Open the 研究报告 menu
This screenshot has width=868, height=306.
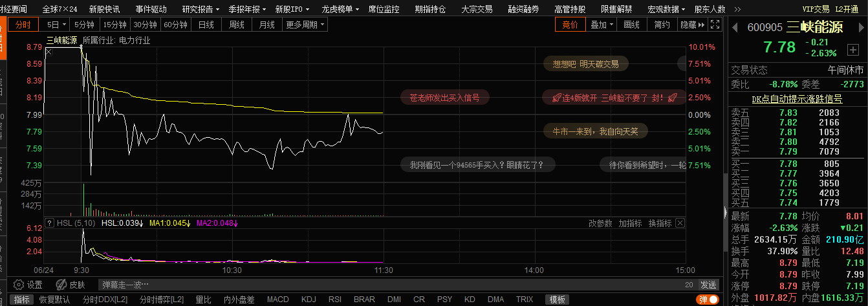(x=201, y=9)
